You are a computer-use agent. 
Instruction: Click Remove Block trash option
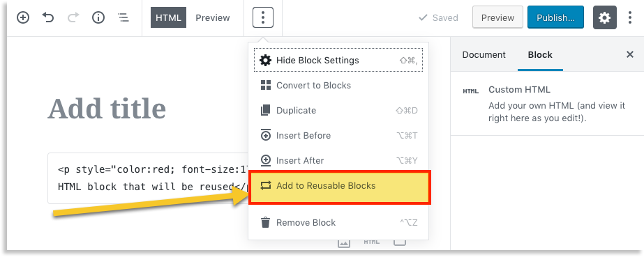coord(338,223)
